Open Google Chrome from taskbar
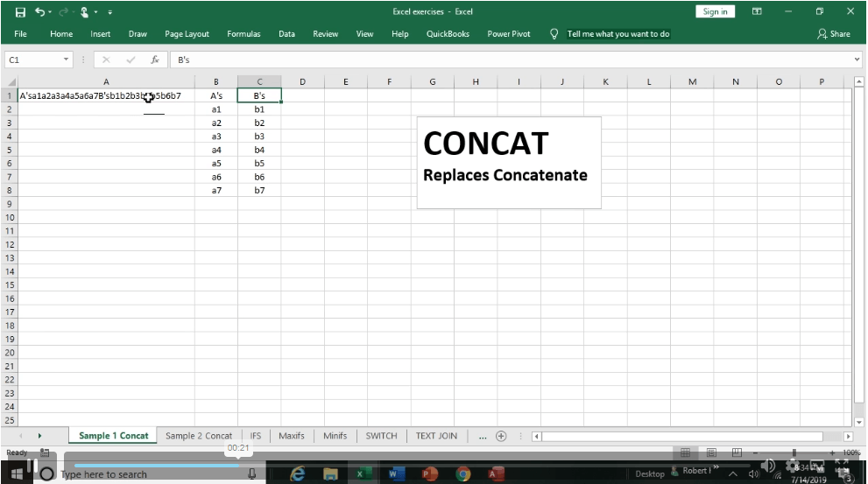Viewport: 868px width, 484px height. click(463, 473)
